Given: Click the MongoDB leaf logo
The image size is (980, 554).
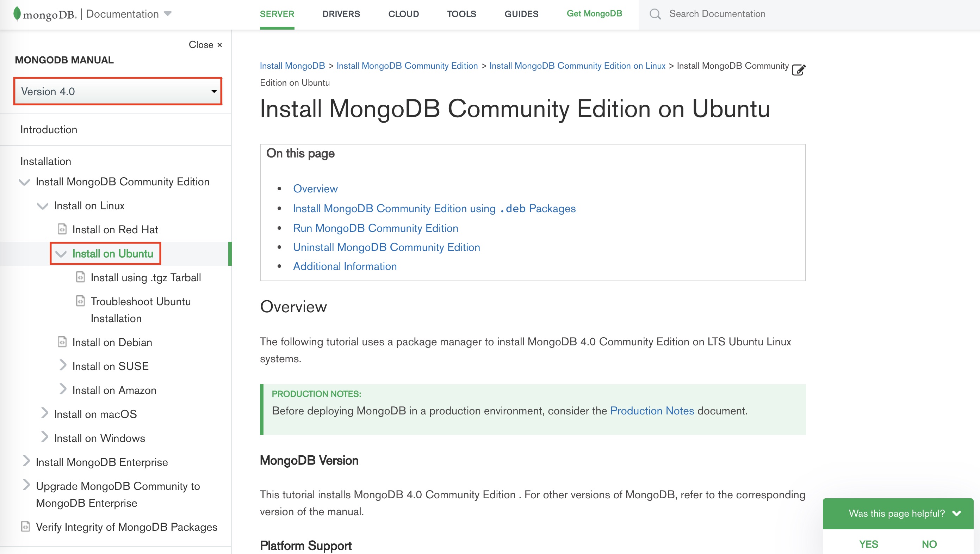Looking at the screenshot, I should (x=17, y=14).
